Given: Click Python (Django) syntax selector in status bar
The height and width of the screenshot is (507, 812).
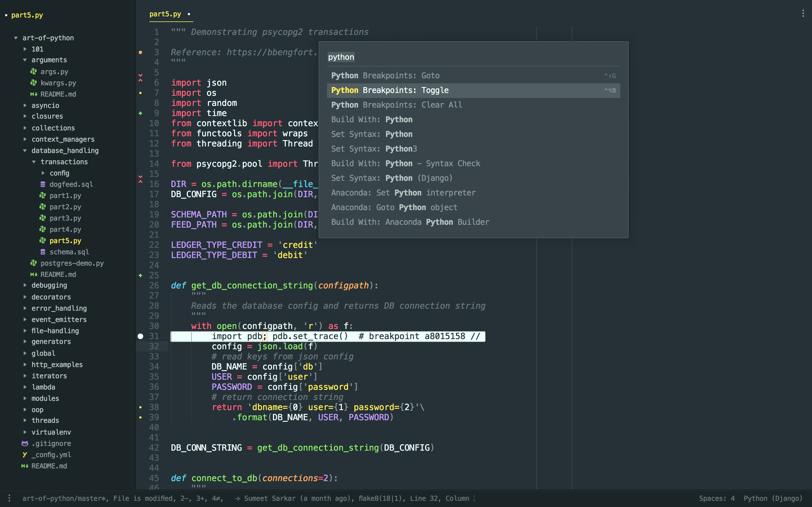Looking at the screenshot, I should point(773,498).
